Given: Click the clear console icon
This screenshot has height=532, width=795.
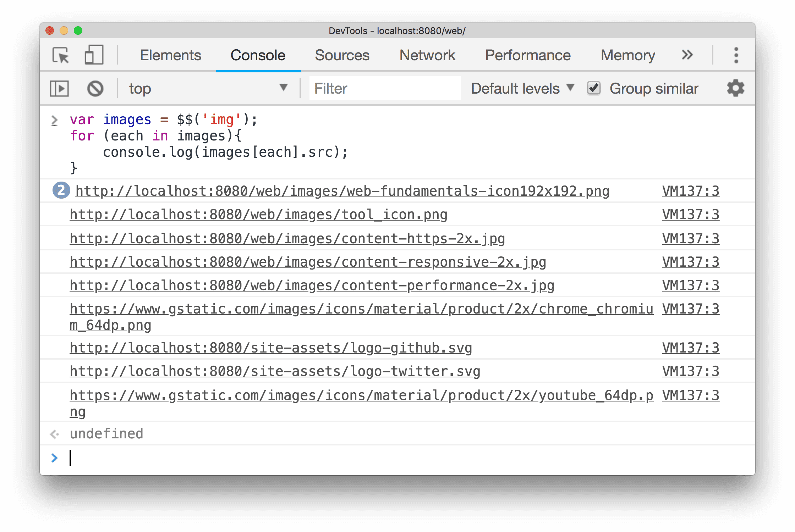Looking at the screenshot, I should [96, 88].
